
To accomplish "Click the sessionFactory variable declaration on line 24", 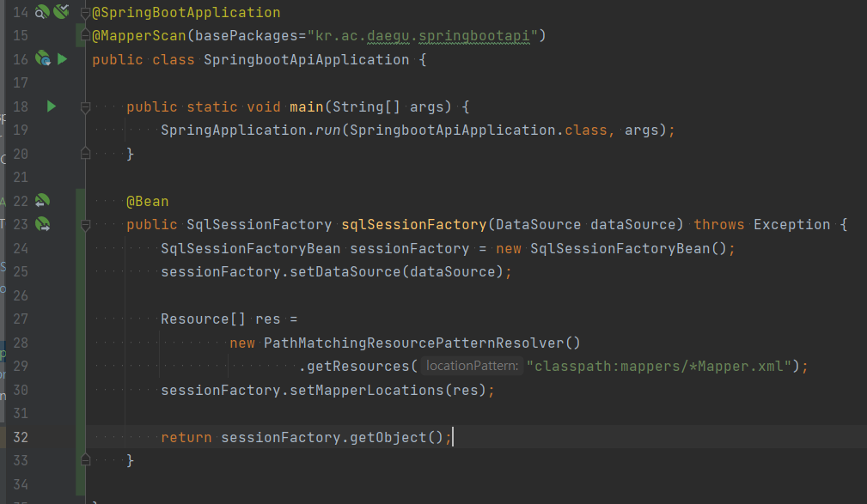I will click(x=409, y=249).
